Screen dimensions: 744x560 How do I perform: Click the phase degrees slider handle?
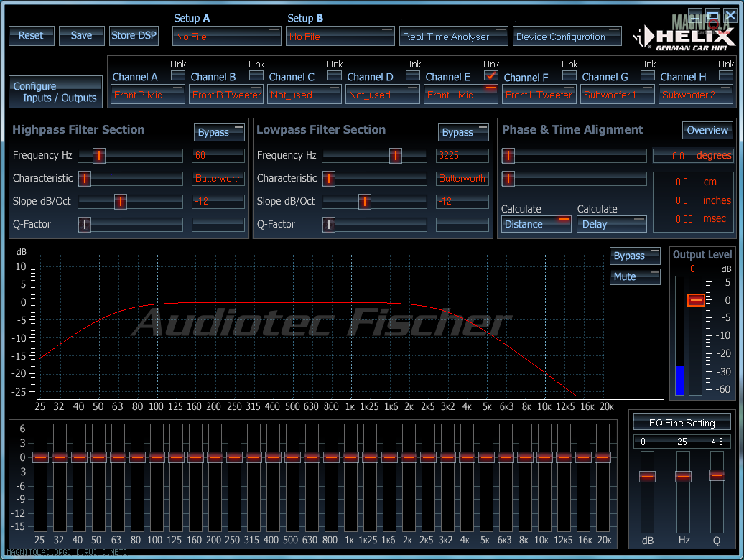coord(508,156)
